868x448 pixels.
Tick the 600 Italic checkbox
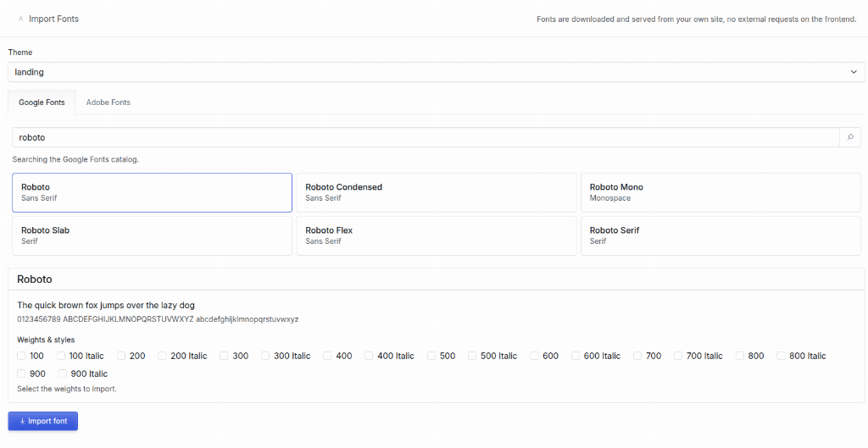pos(576,356)
